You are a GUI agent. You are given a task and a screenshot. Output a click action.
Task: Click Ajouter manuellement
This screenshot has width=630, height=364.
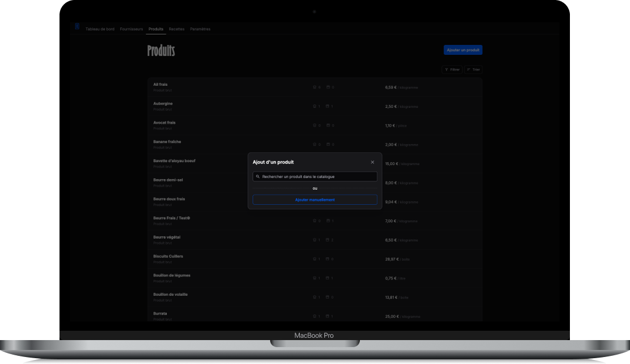click(x=314, y=199)
